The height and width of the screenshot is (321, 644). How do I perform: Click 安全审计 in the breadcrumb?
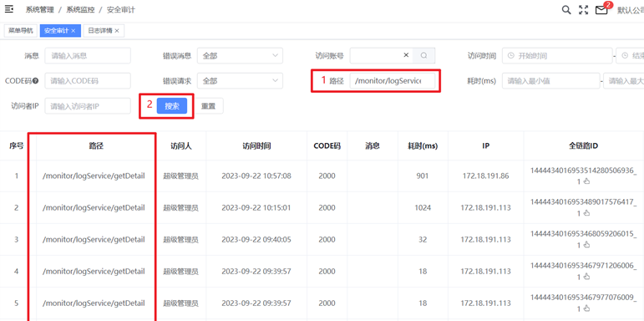click(121, 10)
